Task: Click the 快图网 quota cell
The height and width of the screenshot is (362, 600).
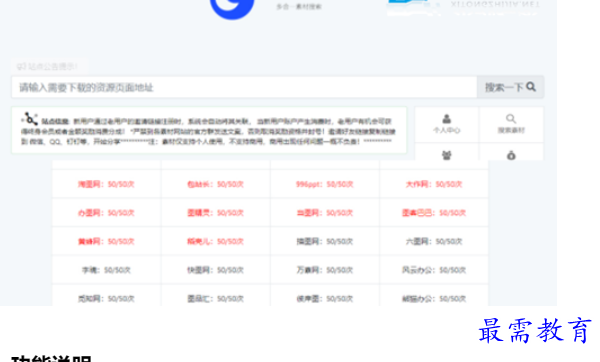Action: pyautogui.click(x=215, y=270)
